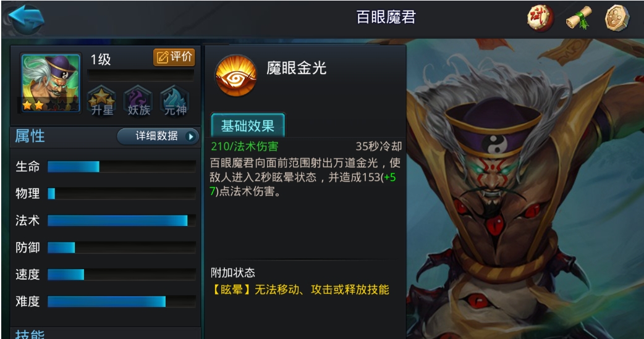Switch to the 基础效果 tab
Screen dimensions: 644x339
[x=248, y=125]
